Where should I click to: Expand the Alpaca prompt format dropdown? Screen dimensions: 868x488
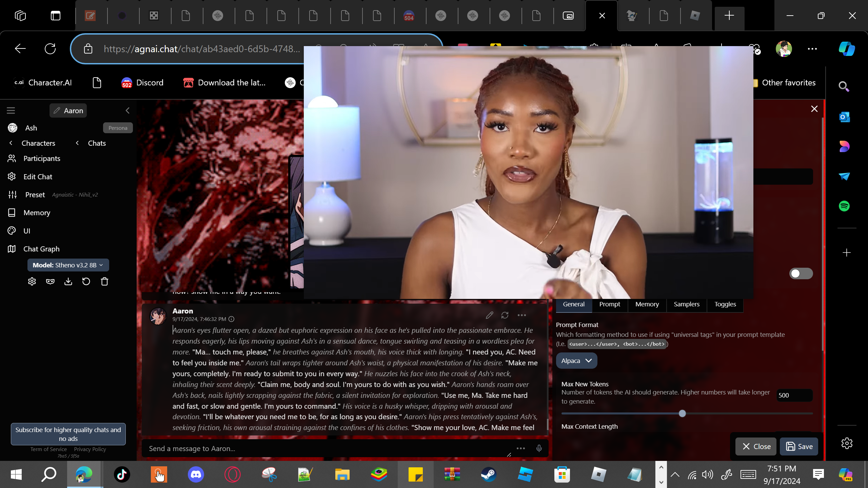coord(576,361)
